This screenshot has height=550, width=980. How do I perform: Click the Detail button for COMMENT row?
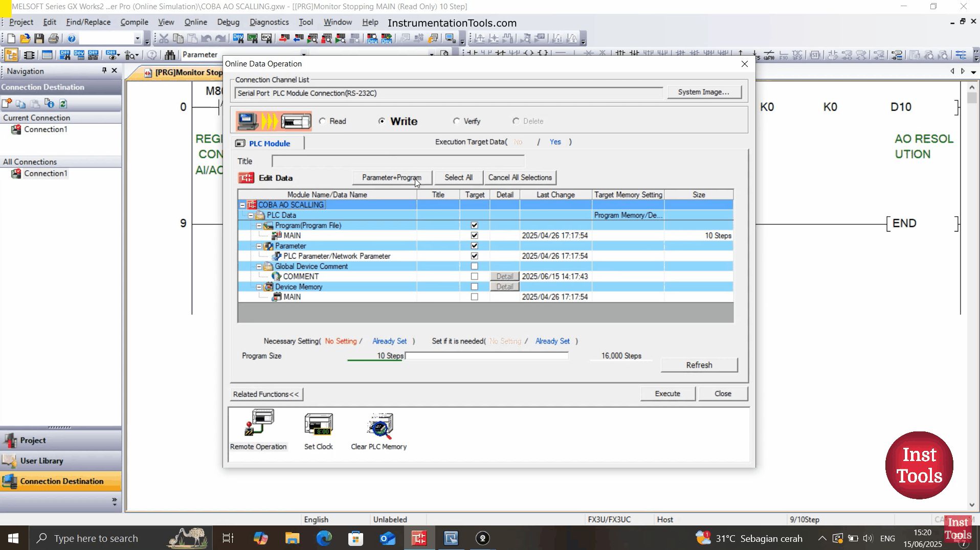504,277
